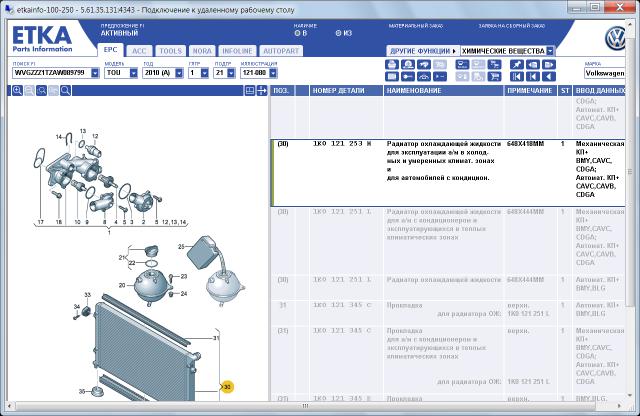The image size is (640, 416).
Task: Click diagram callout number 20
Action: [x=122, y=285]
